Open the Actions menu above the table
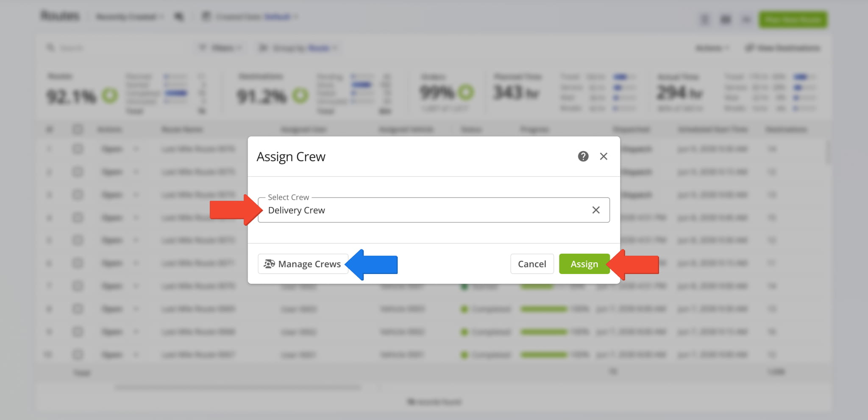 click(x=712, y=48)
